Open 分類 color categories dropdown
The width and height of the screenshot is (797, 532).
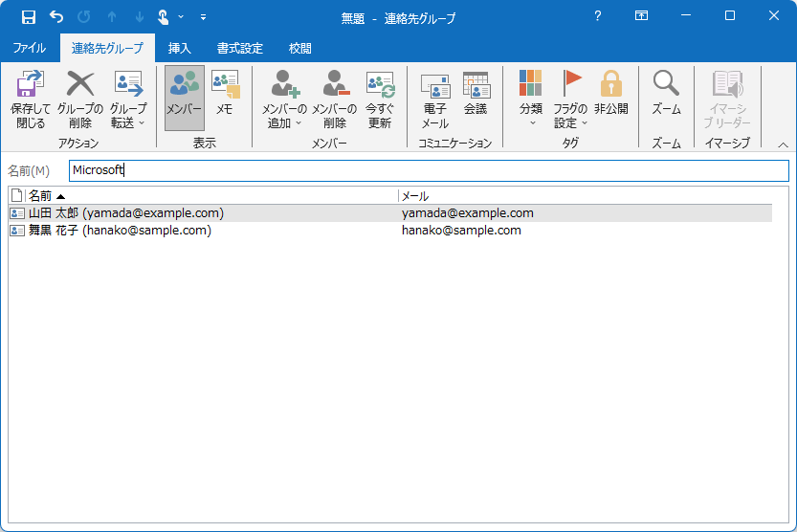click(x=531, y=100)
